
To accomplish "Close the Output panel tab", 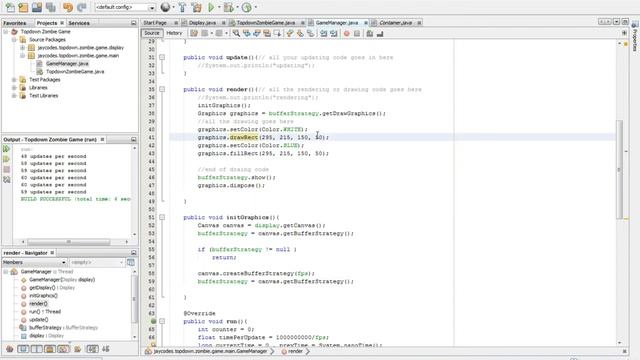I will coord(102,139).
